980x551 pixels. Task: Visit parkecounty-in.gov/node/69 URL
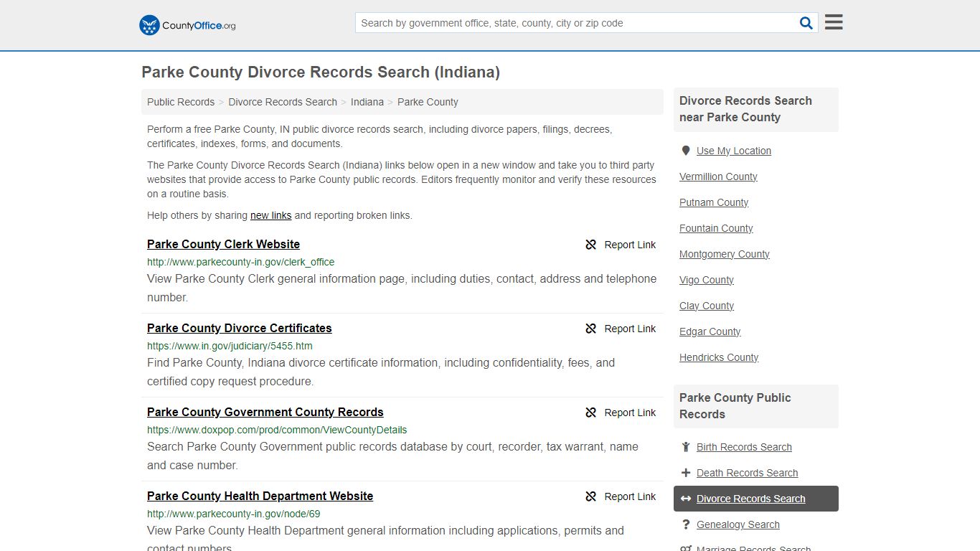(234, 514)
